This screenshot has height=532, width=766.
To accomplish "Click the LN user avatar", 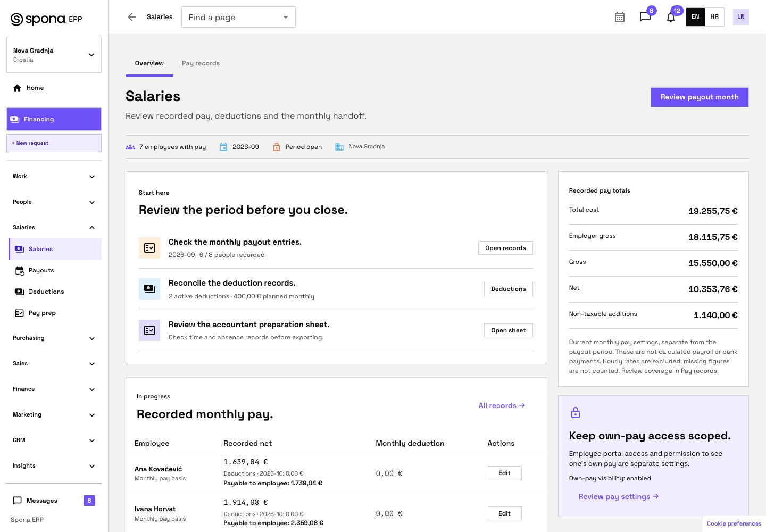I will coord(741,17).
